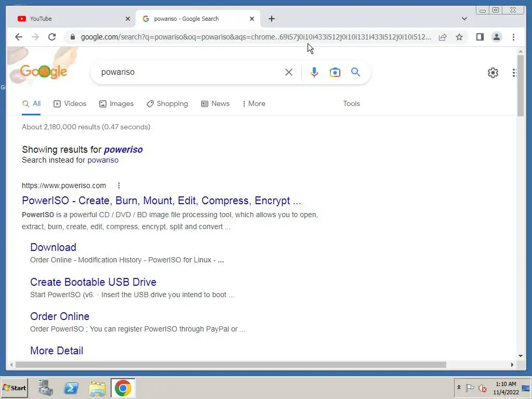The width and height of the screenshot is (532, 399).
Task: Open the Chrome profile avatar
Action: point(496,37)
